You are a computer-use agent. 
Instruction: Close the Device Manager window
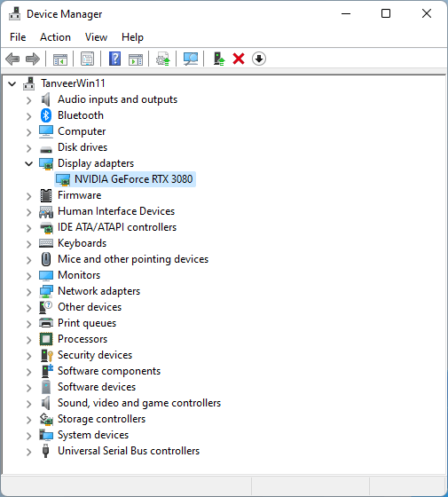pos(427,13)
